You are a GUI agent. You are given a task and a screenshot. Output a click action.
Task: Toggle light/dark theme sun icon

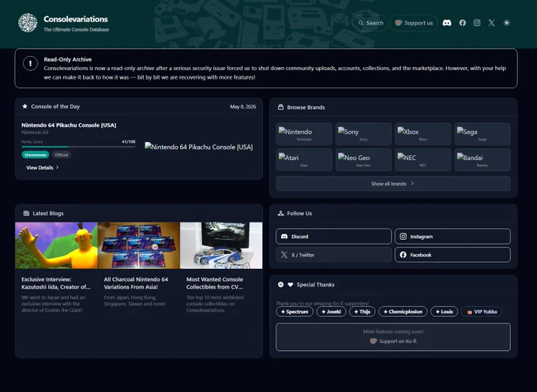[x=507, y=23]
